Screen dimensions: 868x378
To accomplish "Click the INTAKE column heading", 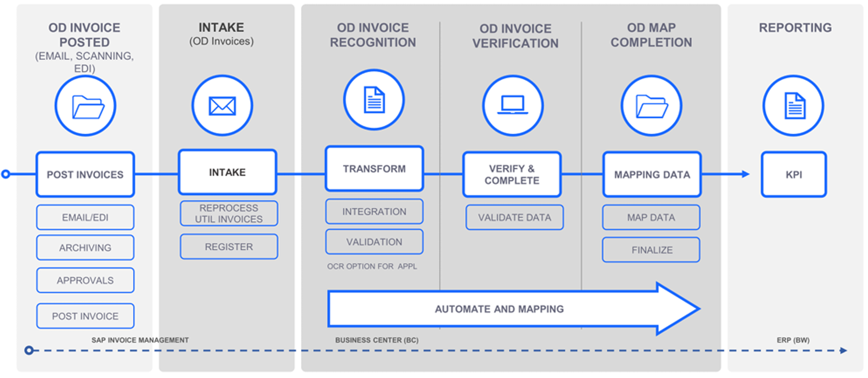I will [x=221, y=27].
